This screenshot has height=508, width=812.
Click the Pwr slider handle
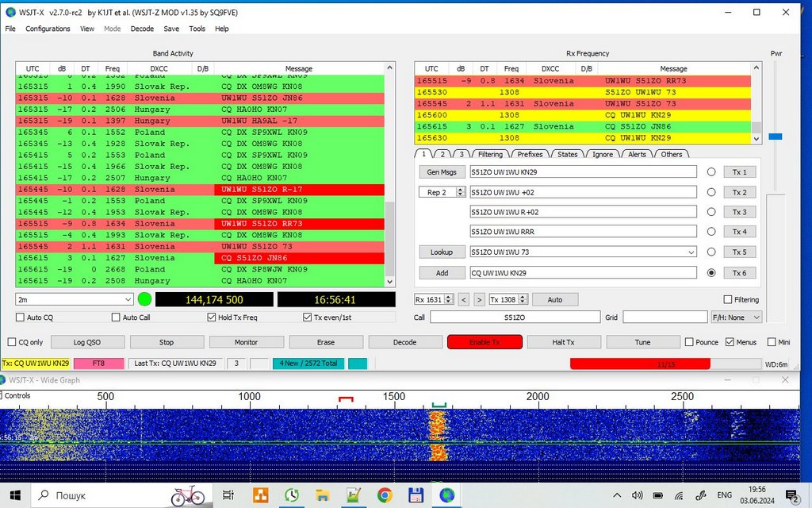[x=775, y=137]
